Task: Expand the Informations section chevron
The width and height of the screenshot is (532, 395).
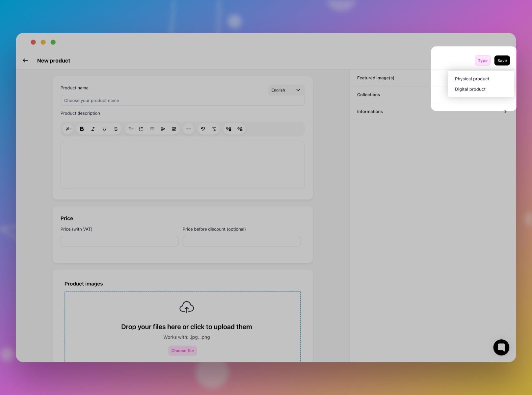Action: (505, 112)
